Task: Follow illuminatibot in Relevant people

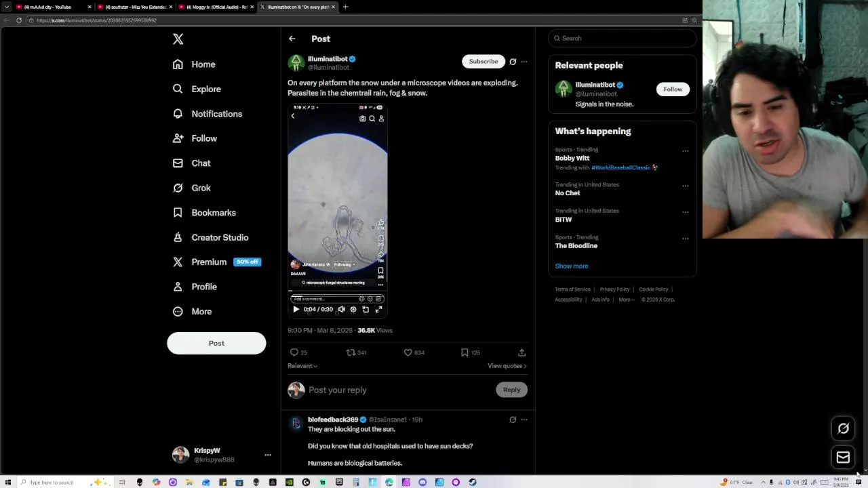Action: (x=673, y=89)
